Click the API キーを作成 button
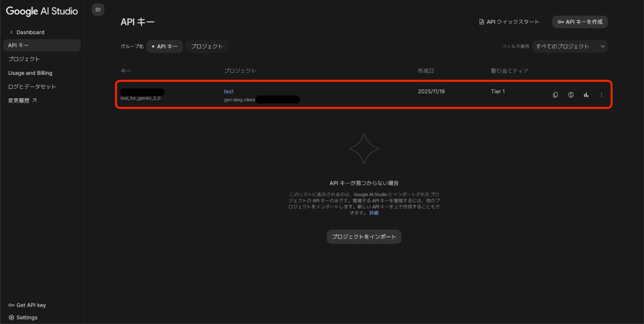Screen dimensions: 644x324 pos(580,22)
